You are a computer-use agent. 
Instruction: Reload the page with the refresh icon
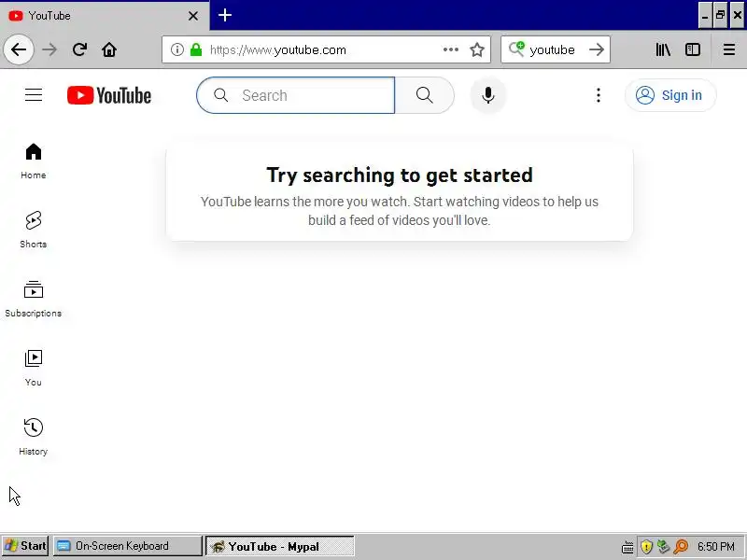coord(79,49)
